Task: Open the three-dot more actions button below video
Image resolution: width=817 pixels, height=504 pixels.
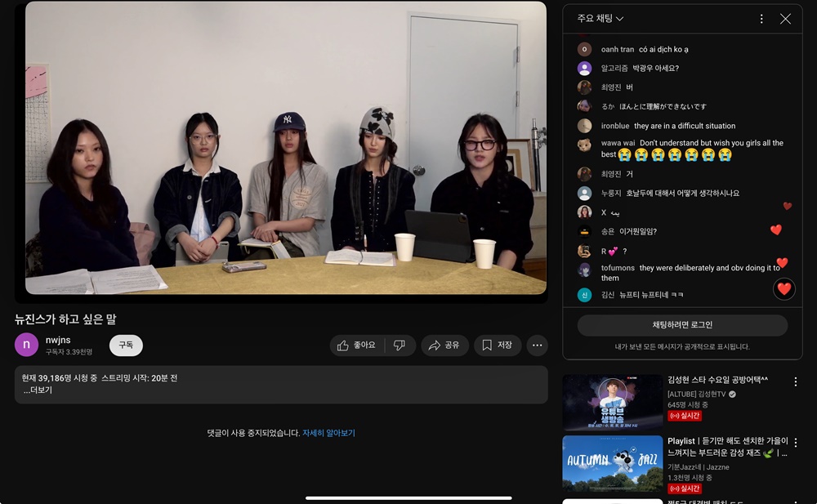Action: pos(537,346)
